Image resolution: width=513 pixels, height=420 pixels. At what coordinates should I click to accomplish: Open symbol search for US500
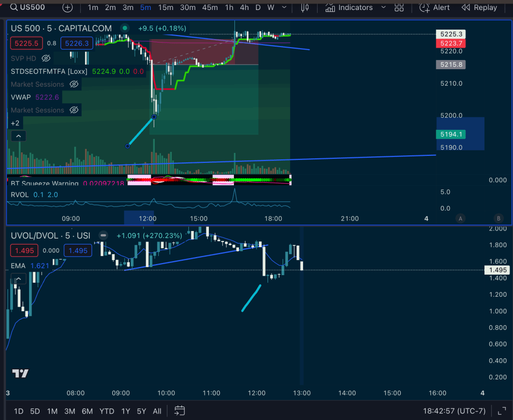coord(30,8)
